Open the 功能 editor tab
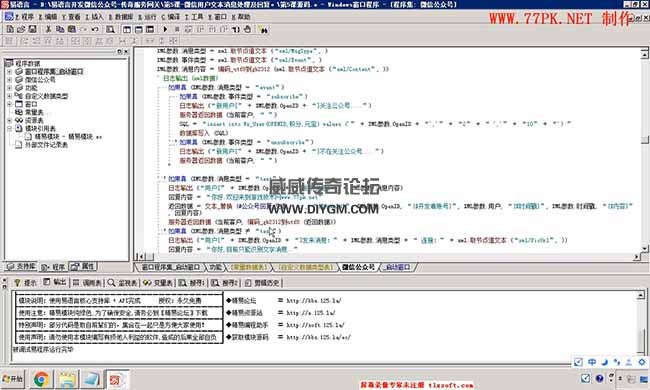The image size is (650, 390). point(215,267)
